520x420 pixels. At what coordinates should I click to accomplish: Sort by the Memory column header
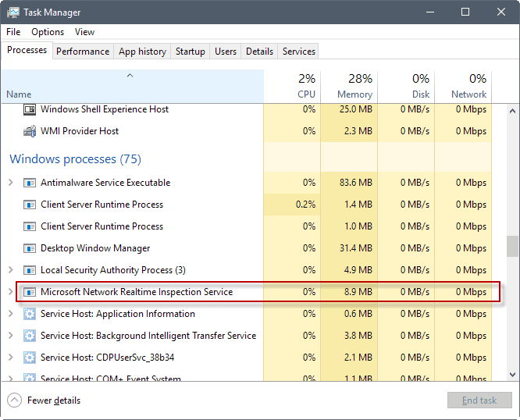click(349, 87)
